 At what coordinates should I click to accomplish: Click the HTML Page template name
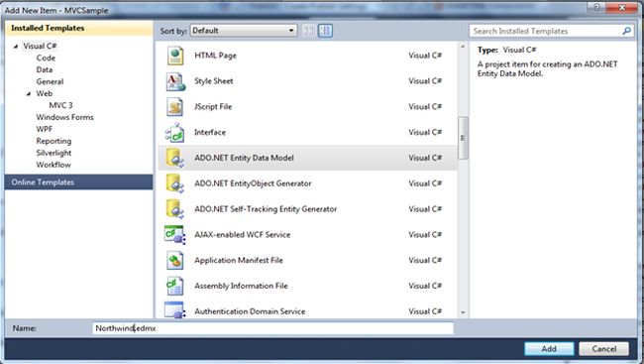215,56
